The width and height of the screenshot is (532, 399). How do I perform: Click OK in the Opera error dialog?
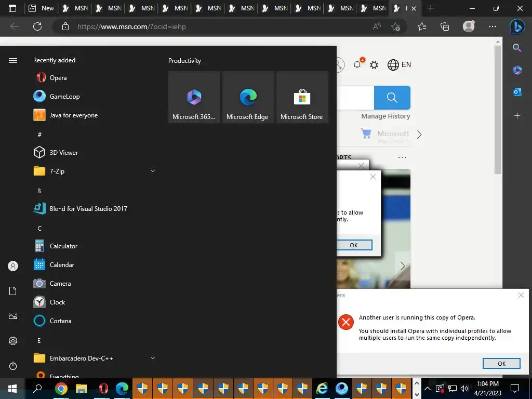501,363
